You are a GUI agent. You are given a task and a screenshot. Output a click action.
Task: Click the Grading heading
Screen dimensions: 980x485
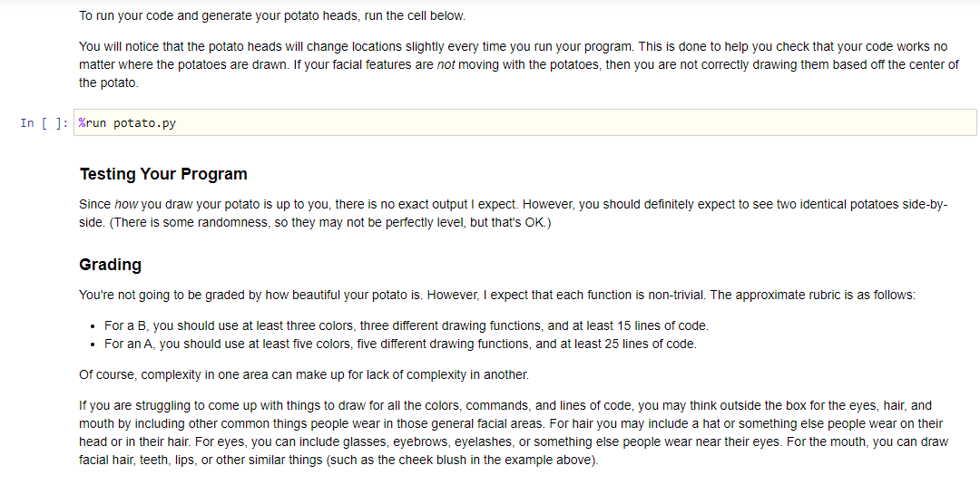click(111, 265)
